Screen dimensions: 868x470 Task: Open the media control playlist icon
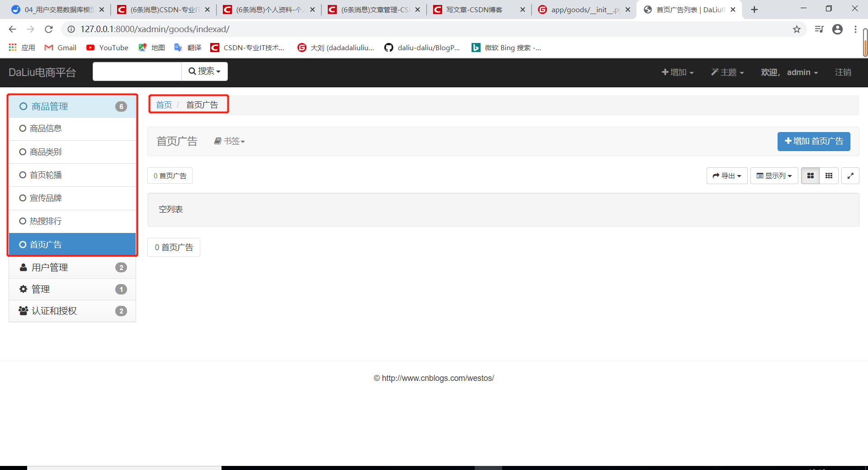819,29
